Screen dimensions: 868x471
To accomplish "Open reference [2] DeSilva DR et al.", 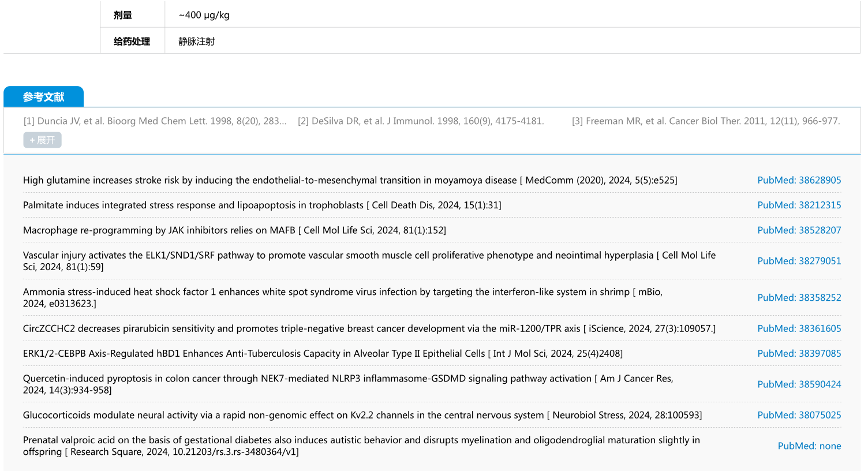I will 421,121.
